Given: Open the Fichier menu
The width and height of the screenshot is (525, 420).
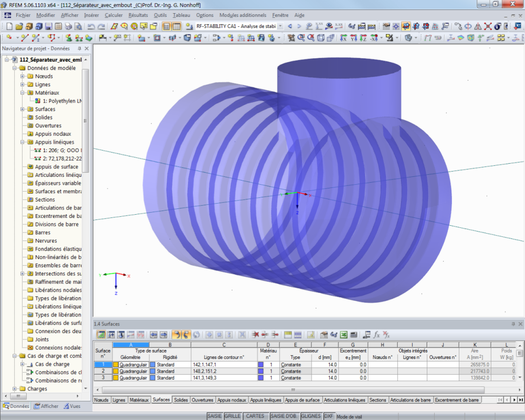Looking at the screenshot, I should point(23,15).
